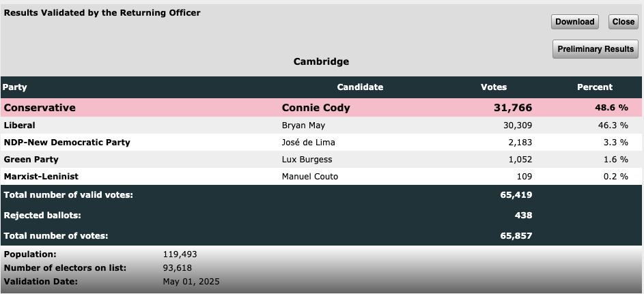Click the Download button
644x294 pixels.
(574, 22)
